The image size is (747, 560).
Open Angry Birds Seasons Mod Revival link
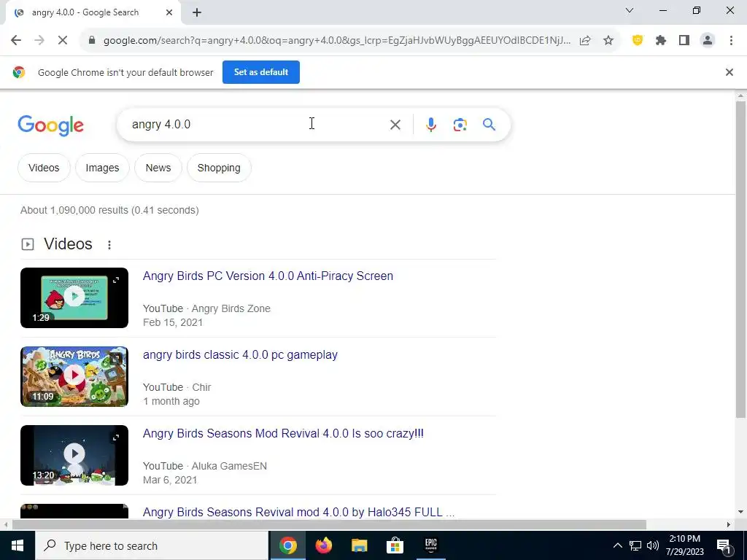click(283, 433)
